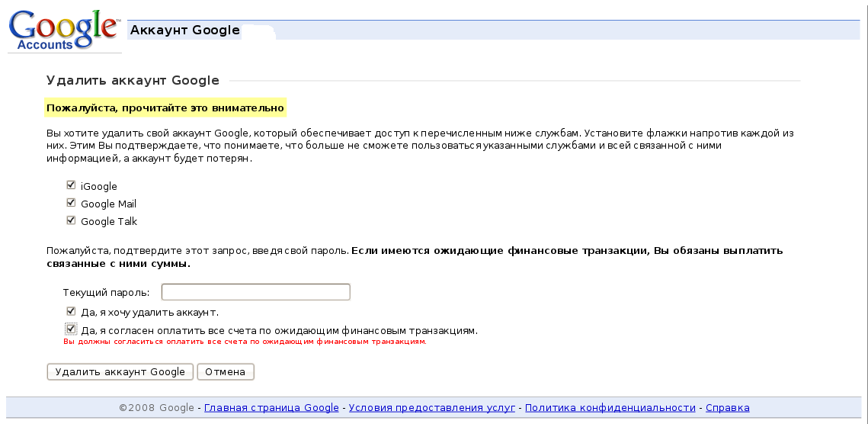Uncheck the Google Mail checkbox
The width and height of the screenshot is (868, 424).
point(71,203)
